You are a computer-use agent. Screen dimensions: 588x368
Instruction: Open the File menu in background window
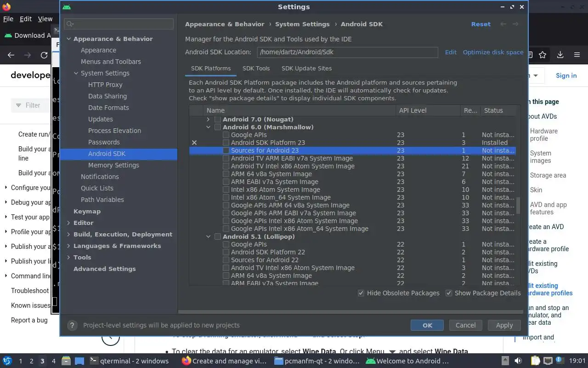click(x=8, y=19)
